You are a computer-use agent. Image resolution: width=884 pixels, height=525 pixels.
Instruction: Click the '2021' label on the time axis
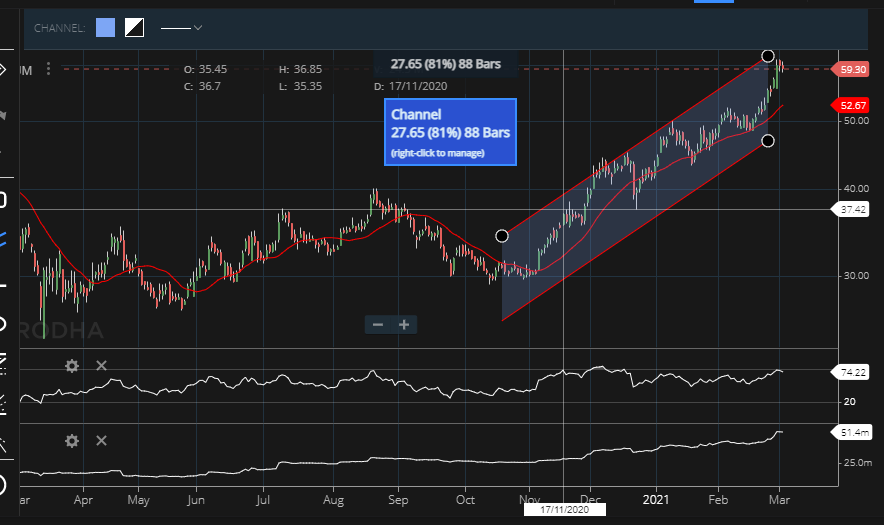[656, 500]
